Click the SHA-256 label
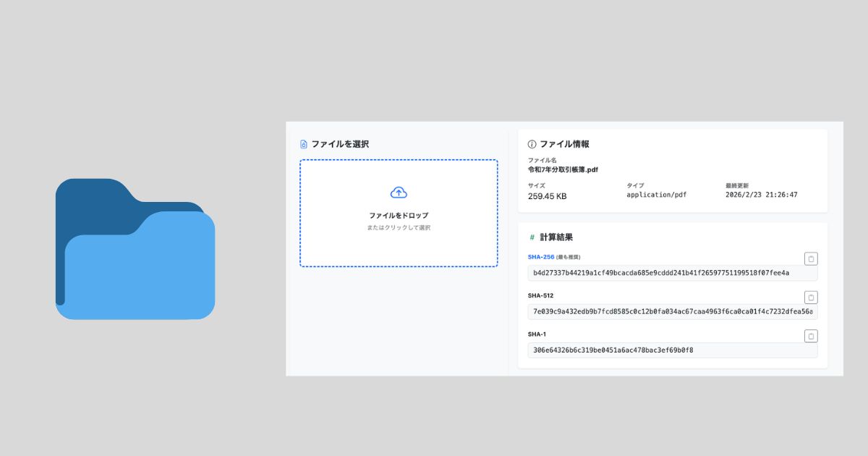868x456 pixels. pyautogui.click(x=540, y=257)
